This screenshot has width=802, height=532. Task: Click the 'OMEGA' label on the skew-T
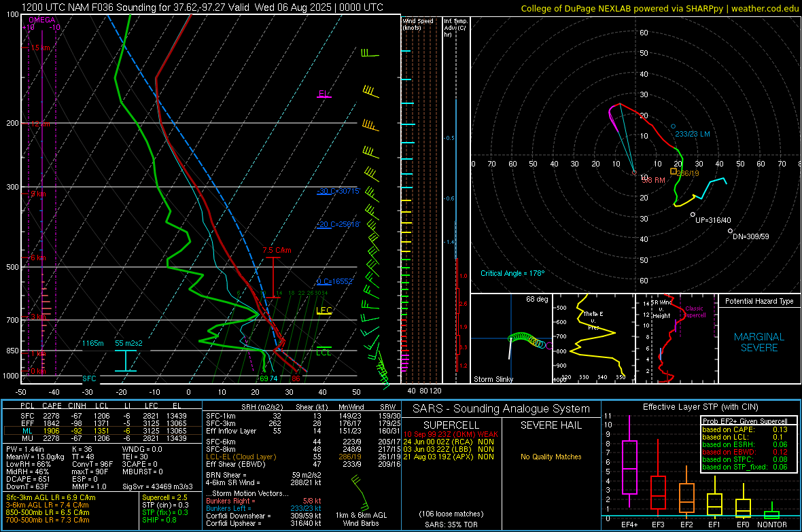tap(42, 20)
